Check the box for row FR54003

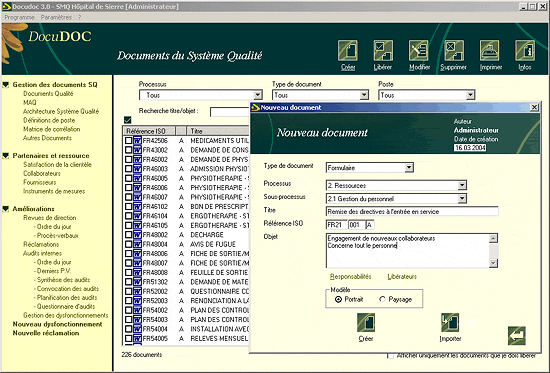(128, 320)
